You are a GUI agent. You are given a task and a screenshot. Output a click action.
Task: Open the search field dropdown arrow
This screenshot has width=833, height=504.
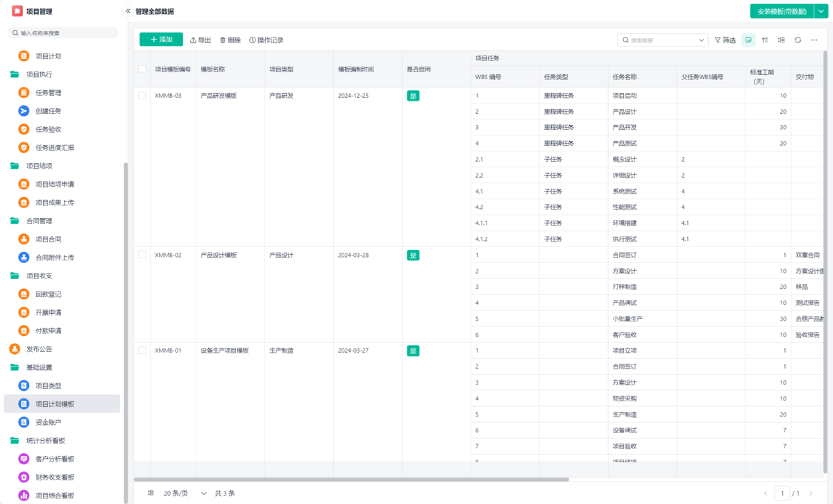703,40
